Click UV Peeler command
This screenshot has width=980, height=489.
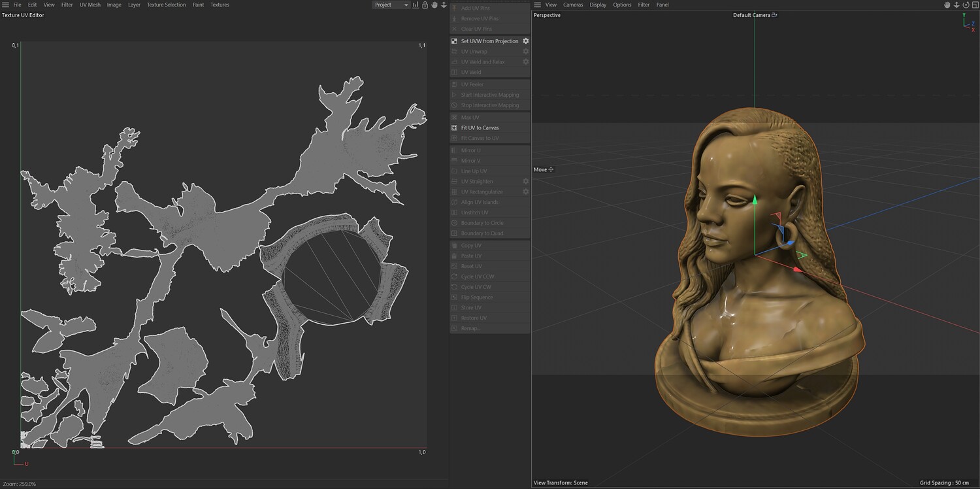[490, 84]
